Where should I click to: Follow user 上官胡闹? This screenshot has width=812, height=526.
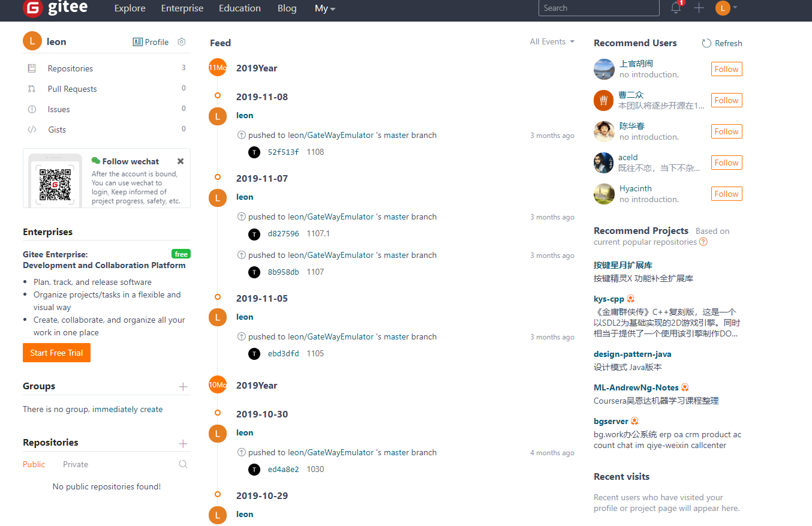(726, 69)
